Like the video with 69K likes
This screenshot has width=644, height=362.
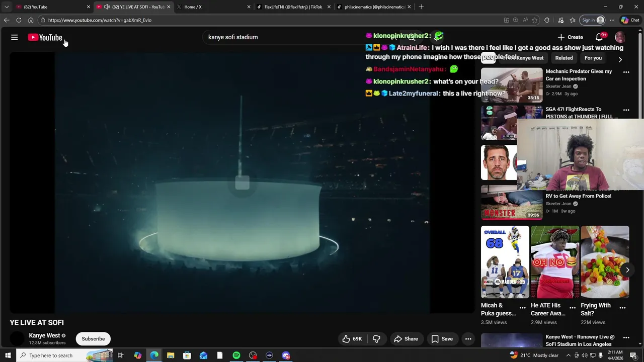point(352,339)
